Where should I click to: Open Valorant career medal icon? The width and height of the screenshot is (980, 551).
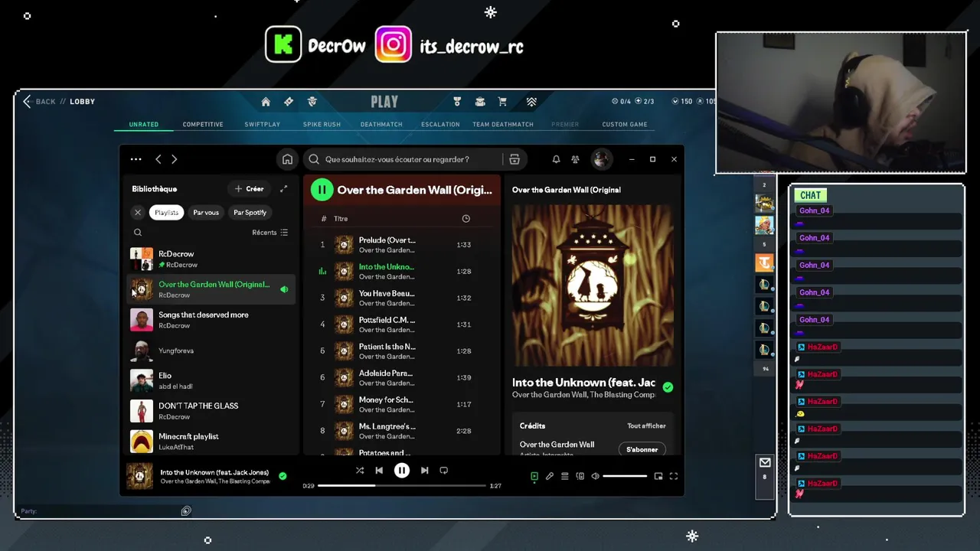[x=457, y=102]
